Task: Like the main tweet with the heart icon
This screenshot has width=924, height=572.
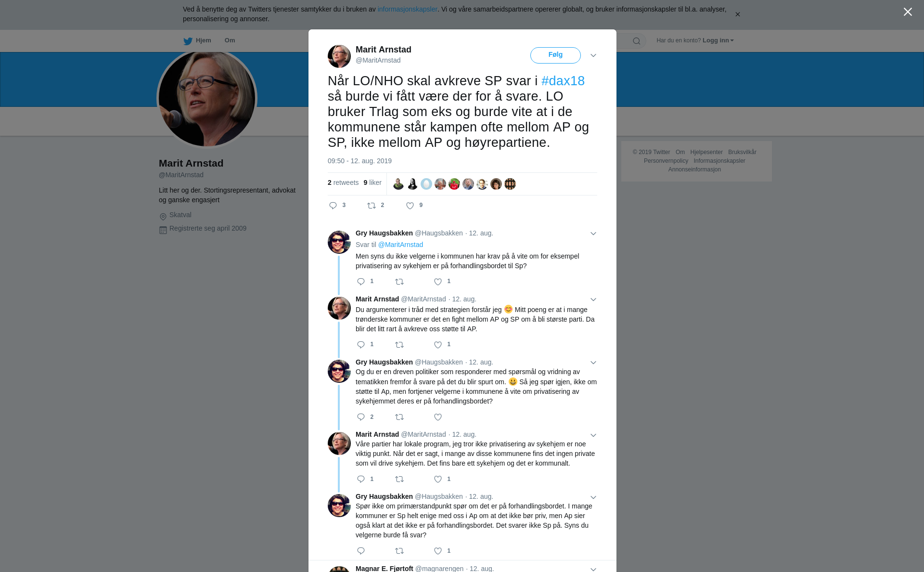Action: (x=410, y=206)
